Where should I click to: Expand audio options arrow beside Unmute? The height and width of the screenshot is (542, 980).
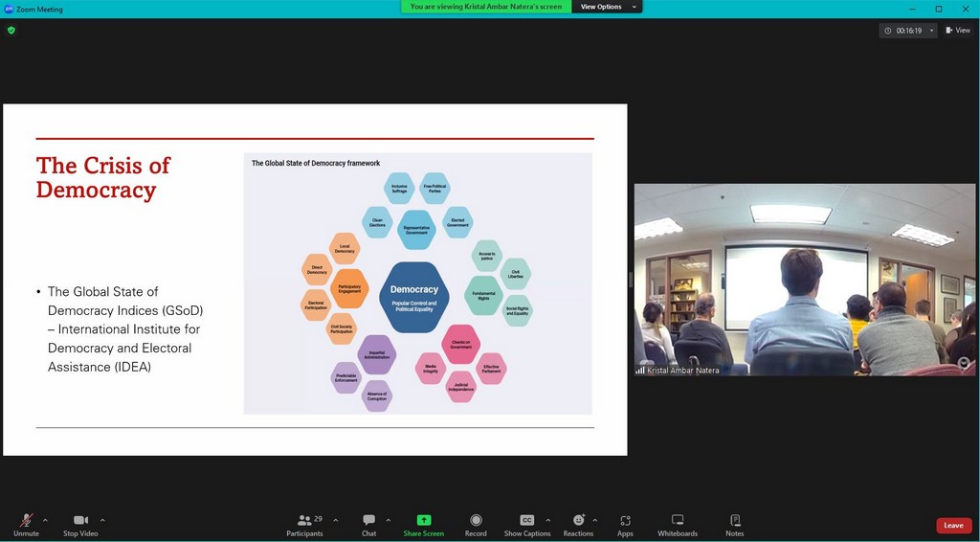tap(45, 520)
